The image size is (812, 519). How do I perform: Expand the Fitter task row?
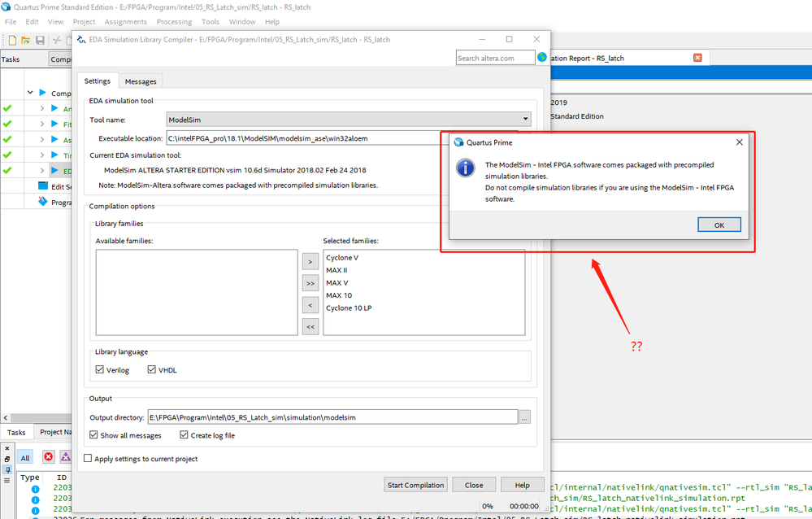click(42, 124)
